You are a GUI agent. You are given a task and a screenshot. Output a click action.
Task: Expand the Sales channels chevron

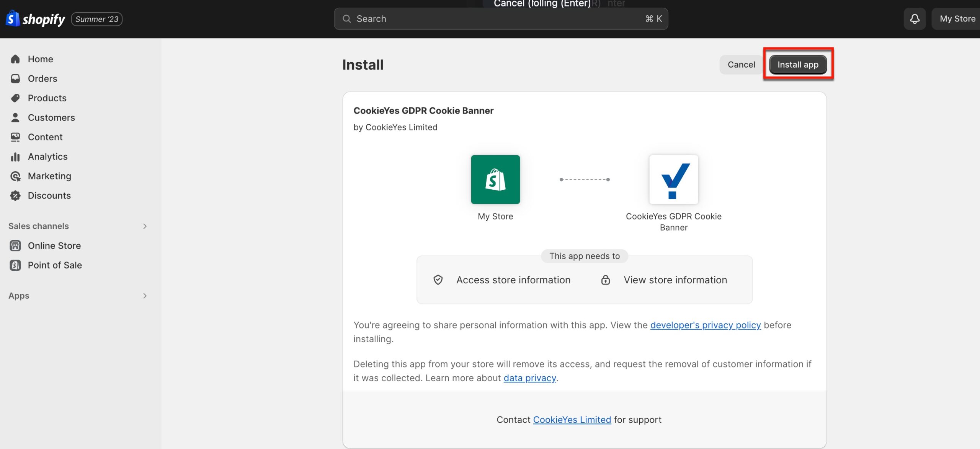click(145, 226)
